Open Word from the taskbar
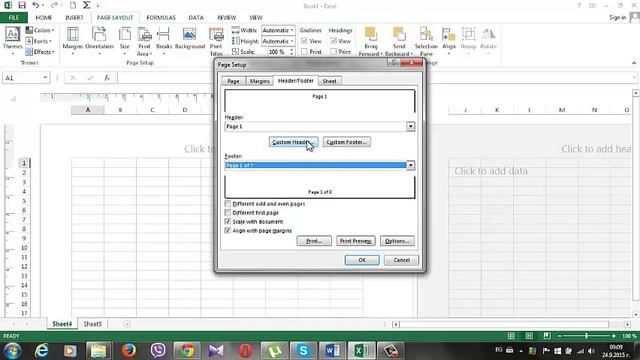This screenshot has width=640, height=360. (x=332, y=351)
